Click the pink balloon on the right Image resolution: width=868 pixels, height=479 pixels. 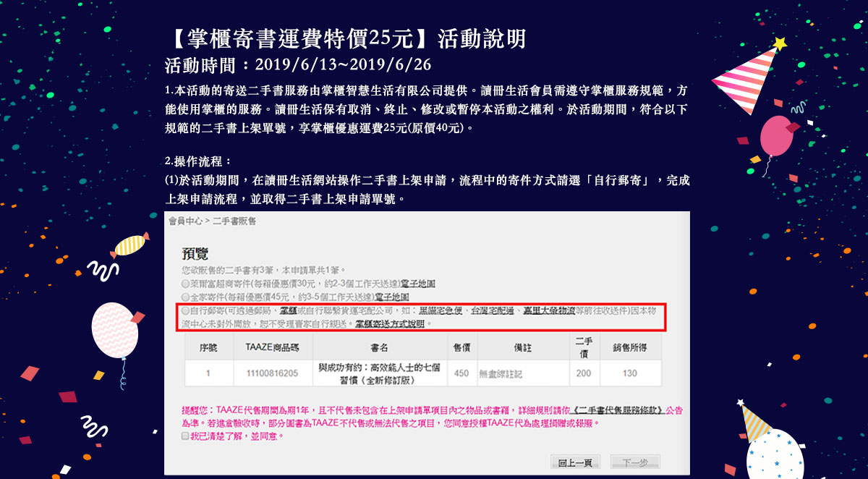pyautogui.click(x=777, y=135)
